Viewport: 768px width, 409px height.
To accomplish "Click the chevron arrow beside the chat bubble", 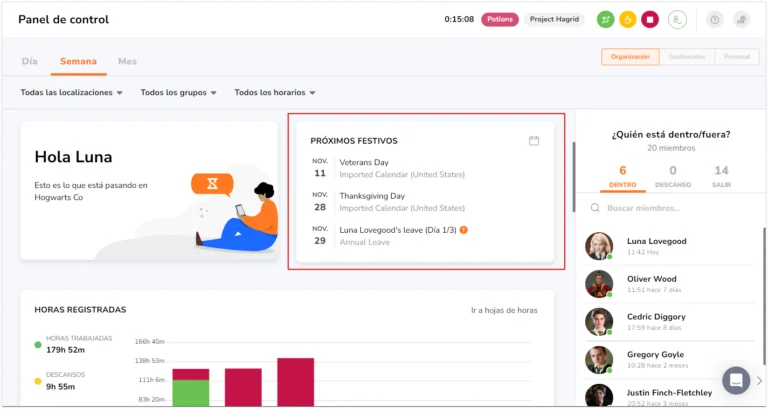I will click(x=759, y=380).
